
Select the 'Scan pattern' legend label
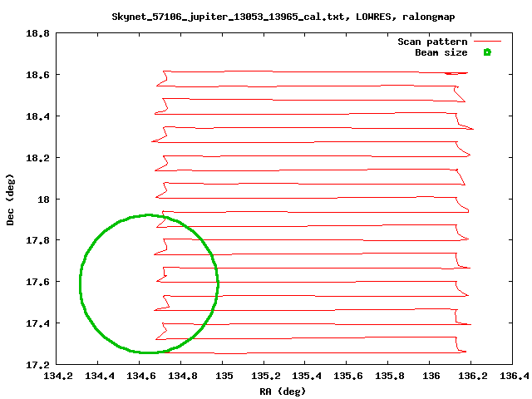(432, 42)
